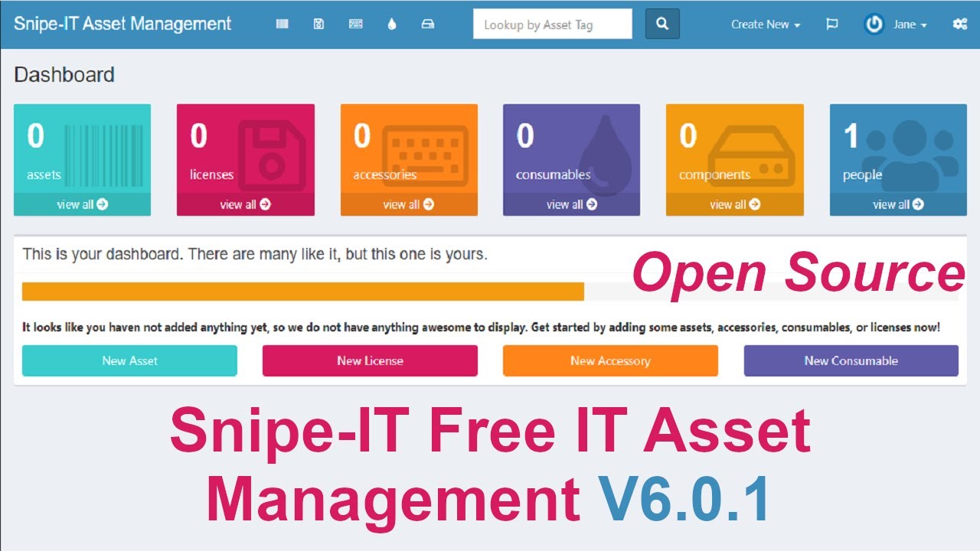Click the New Accessory button
Screen dimensions: 980x551
coord(610,360)
